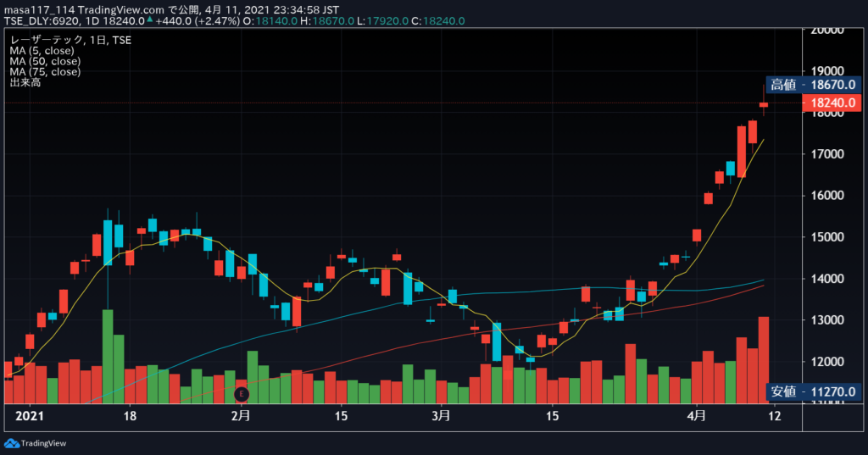Click the TradingView wordmark text
Image resolution: width=868 pixels, height=455 pixels.
click(43, 443)
